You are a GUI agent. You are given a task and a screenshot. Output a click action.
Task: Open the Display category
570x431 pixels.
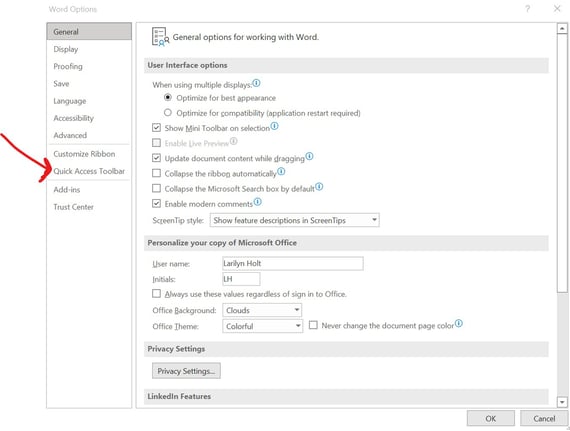(89, 49)
